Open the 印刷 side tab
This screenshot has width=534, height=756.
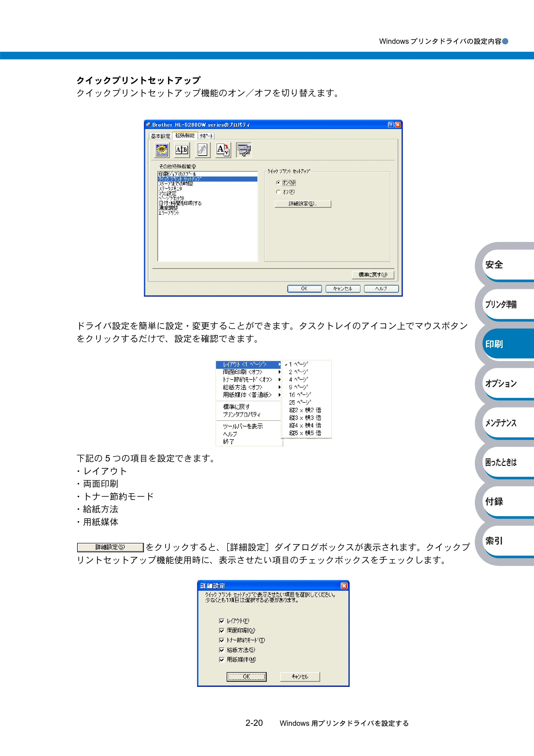pyautogui.click(x=508, y=344)
